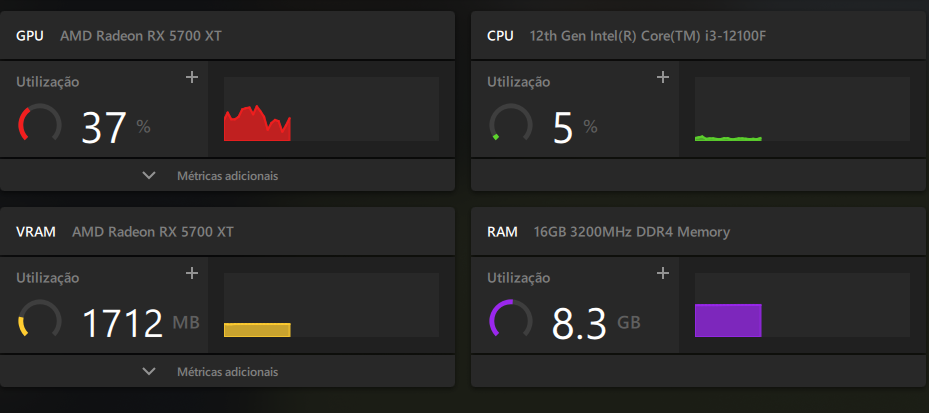This screenshot has width=929, height=413.
Task: Expand VRAM additional metrics chevron
Action: [x=149, y=372]
